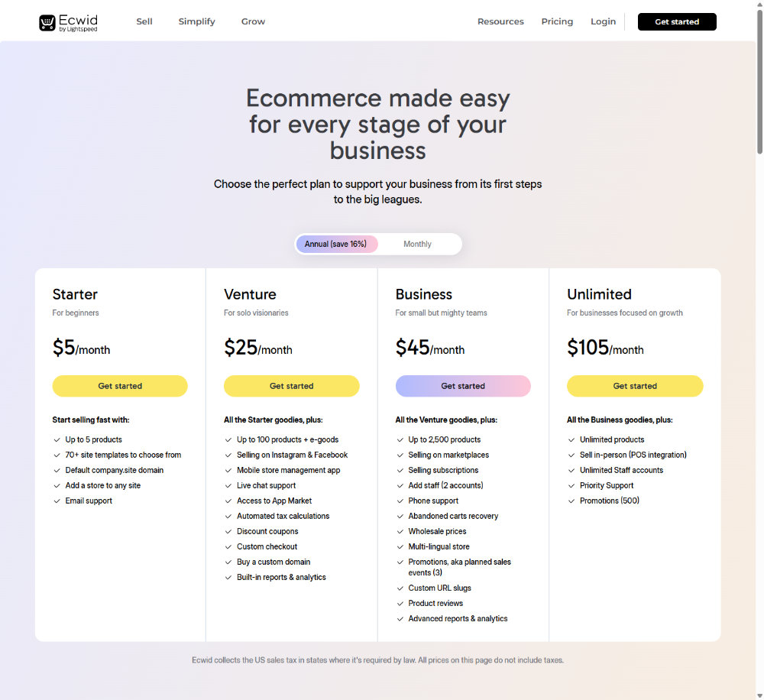The height and width of the screenshot is (700, 764).
Task: Open the Resources menu item
Action: pos(500,21)
